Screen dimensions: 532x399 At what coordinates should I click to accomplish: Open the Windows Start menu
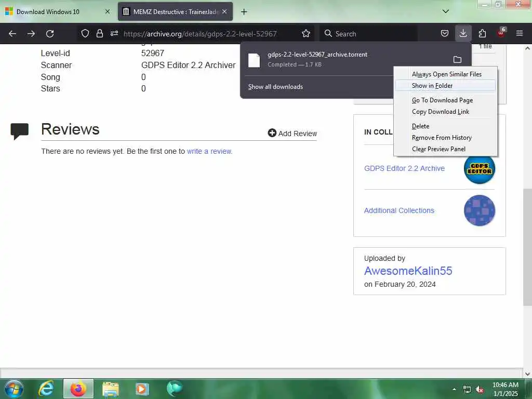(x=14, y=389)
